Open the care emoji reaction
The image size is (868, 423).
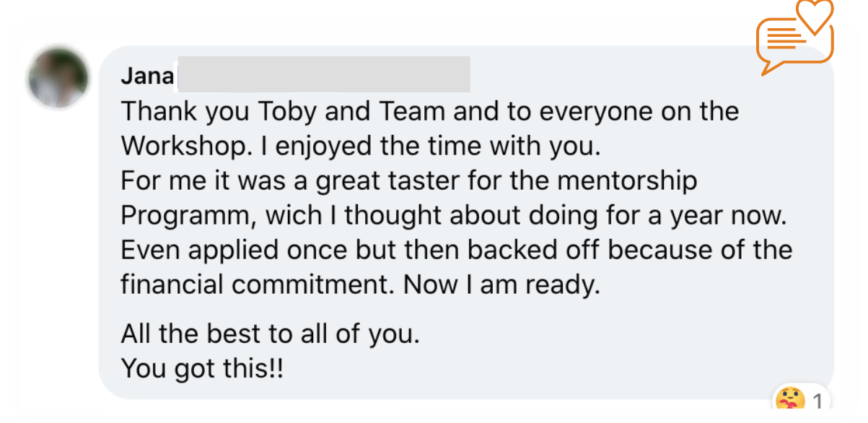[x=789, y=401]
